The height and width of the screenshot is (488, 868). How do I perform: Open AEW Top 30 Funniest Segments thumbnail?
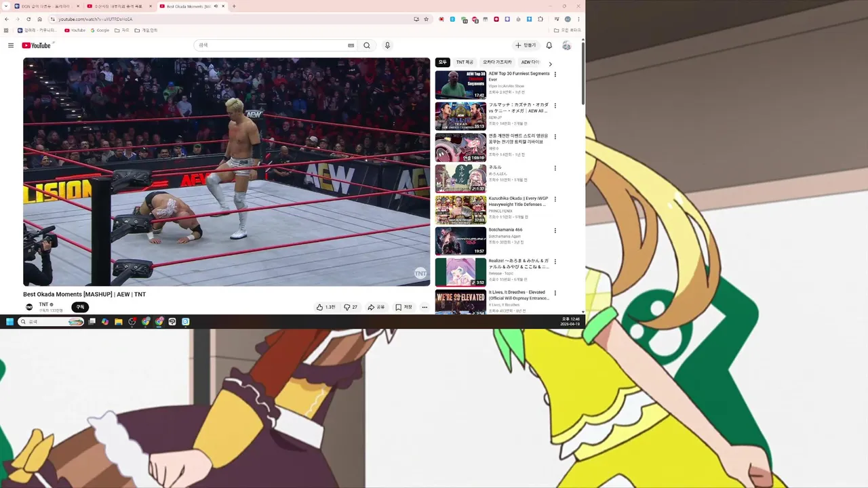[x=460, y=85]
